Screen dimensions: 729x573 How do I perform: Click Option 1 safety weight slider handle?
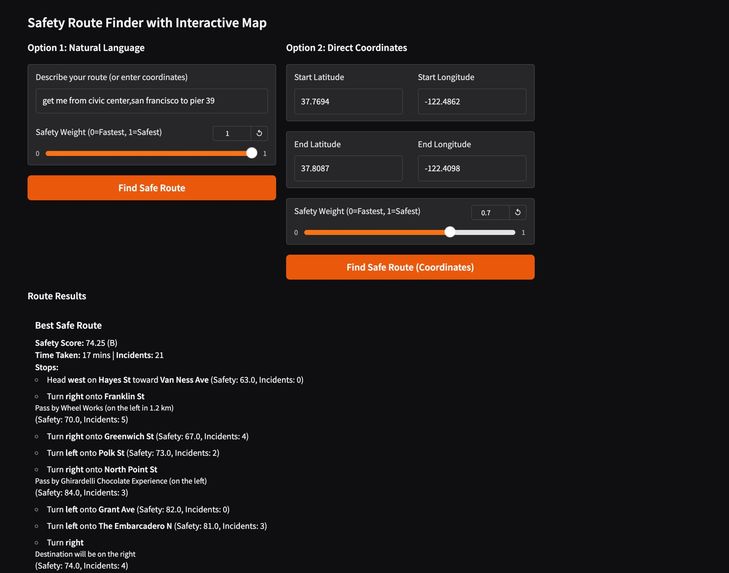click(252, 153)
